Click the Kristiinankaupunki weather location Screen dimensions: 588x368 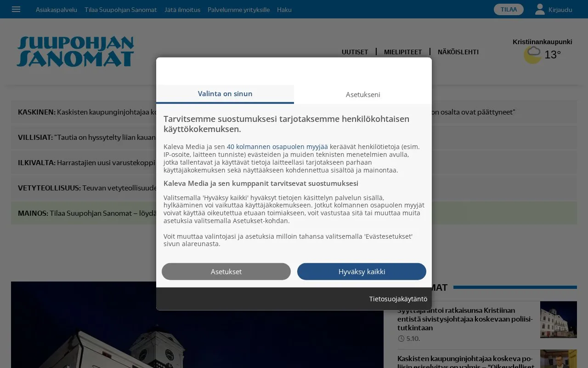click(x=543, y=42)
